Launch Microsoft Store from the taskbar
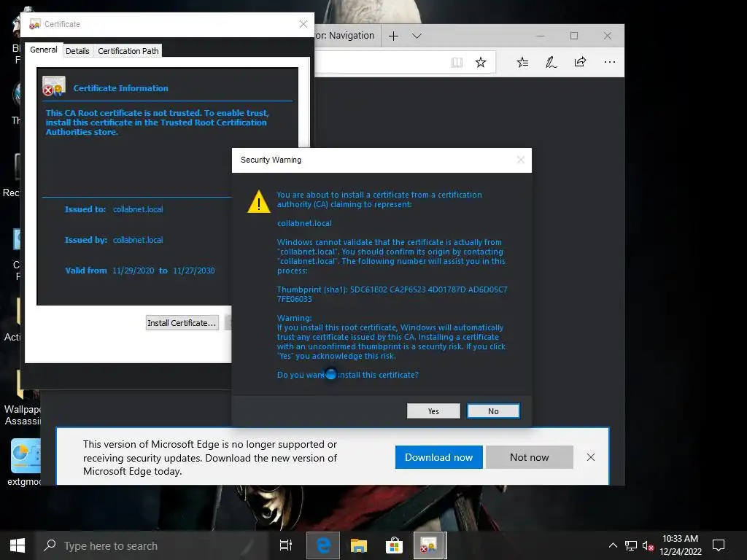This screenshot has height=560, width=747. (x=394, y=545)
